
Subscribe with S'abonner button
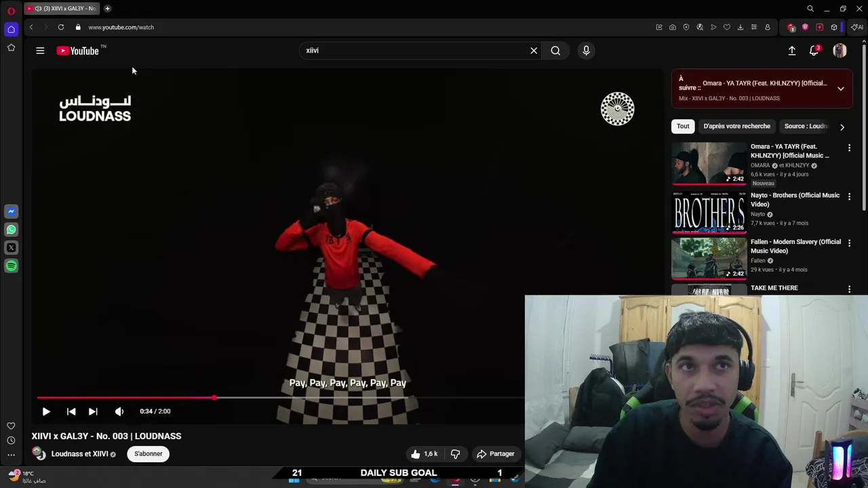[148, 454]
